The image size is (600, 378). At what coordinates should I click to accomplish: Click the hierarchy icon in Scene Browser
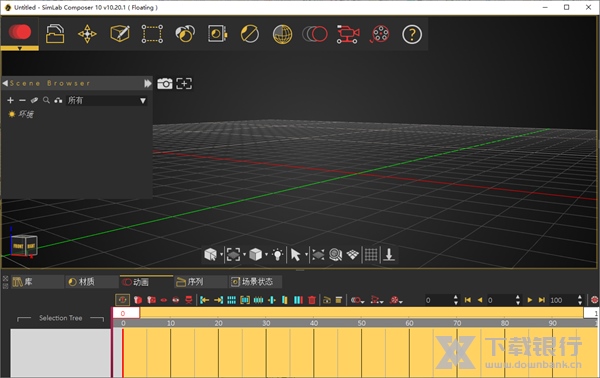[x=58, y=100]
